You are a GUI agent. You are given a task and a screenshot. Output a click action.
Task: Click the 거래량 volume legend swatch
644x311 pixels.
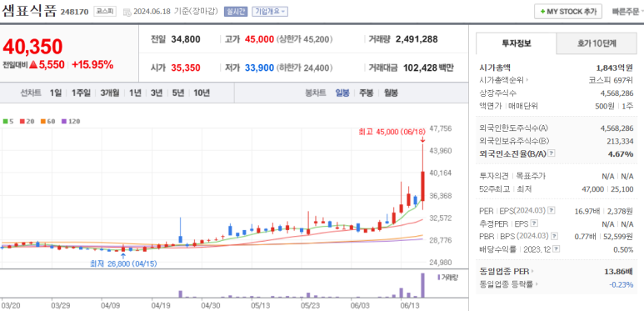pyautogui.click(x=439, y=277)
